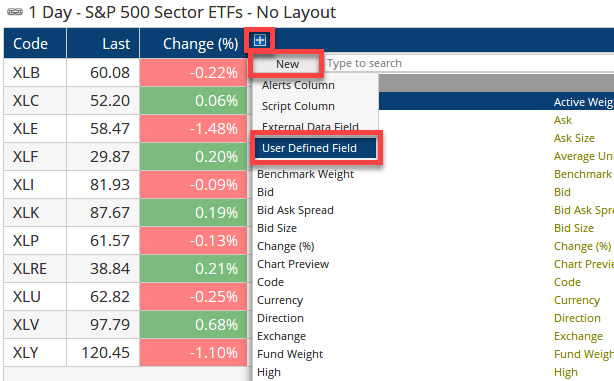Choose Script Column menu entry
Image resolution: width=614 pixels, height=381 pixels.
click(298, 106)
